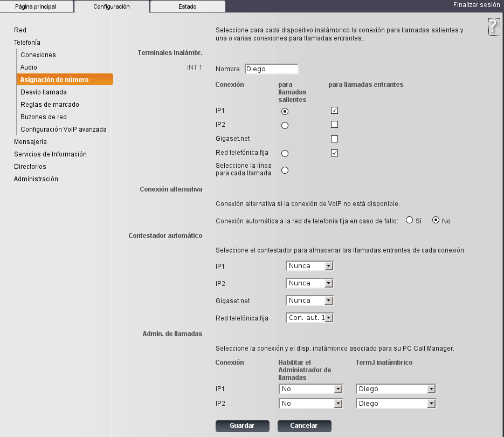Switch to the Estado tab
Image resolution: width=504 pixels, height=437 pixels.
pos(187,7)
